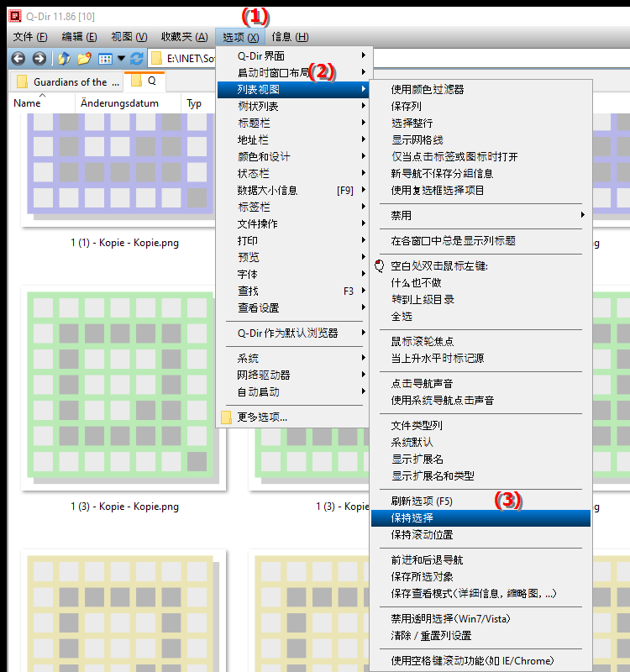Expand the 颜色和设计 submenu
Image resolution: width=630 pixels, height=672 pixels.
pyautogui.click(x=293, y=156)
